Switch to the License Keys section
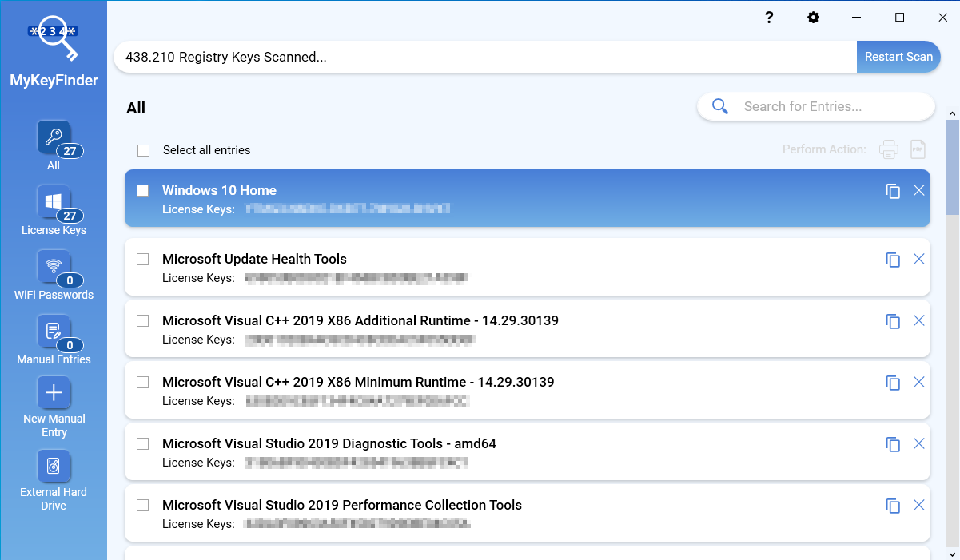This screenshot has width=960, height=560. (x=54, y=209)
